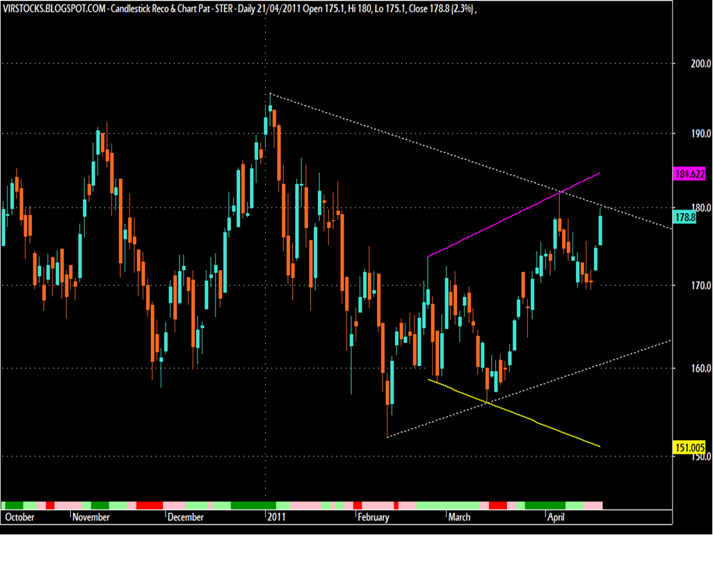Click the 180.0 price axis label
Image resolution: width=713 pixels, height=588 pixels.
click(700, 207)
